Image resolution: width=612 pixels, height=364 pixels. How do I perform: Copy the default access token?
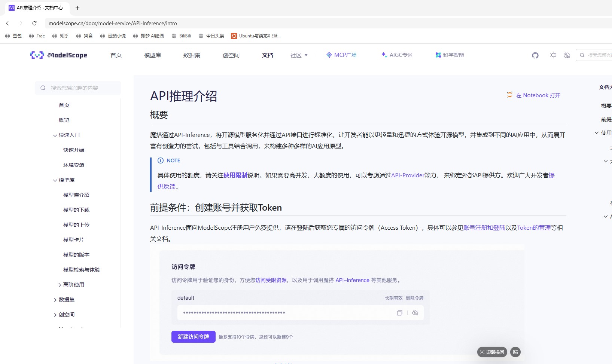(399, 313)
